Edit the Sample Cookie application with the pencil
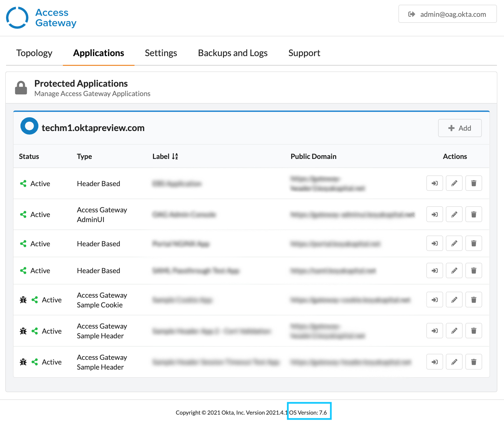The image size is (504, 422). 454,300
